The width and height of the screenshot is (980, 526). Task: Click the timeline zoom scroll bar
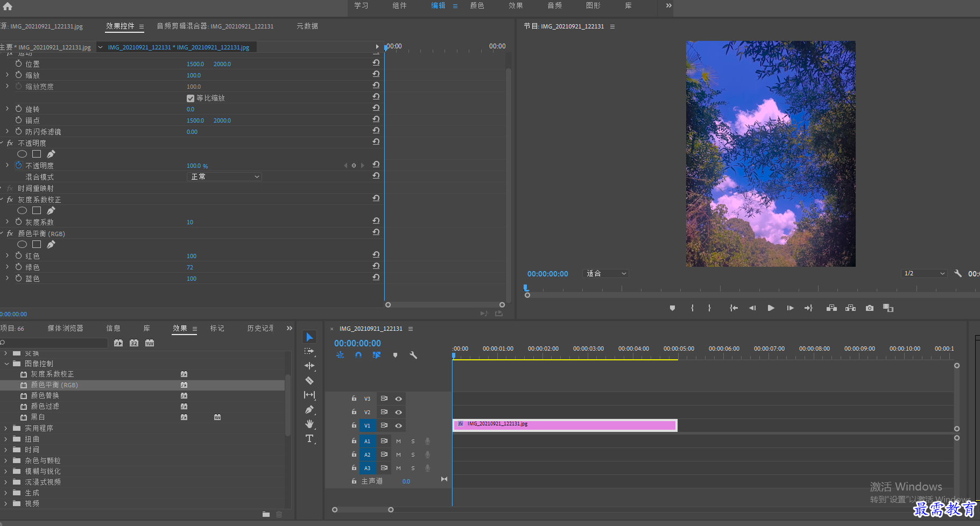pyautogui.click(x=363, y=509)
